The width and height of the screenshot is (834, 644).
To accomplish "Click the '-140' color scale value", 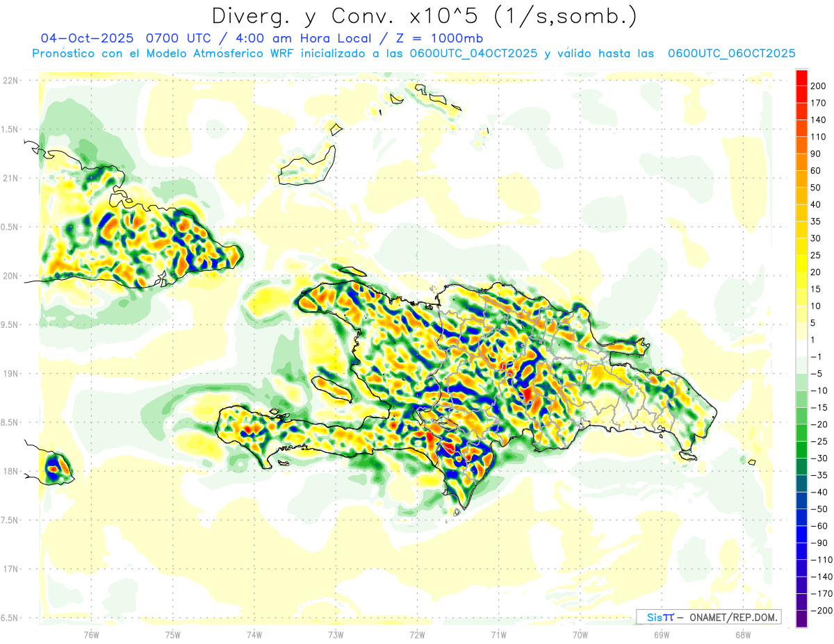I will tap(821, 577).
